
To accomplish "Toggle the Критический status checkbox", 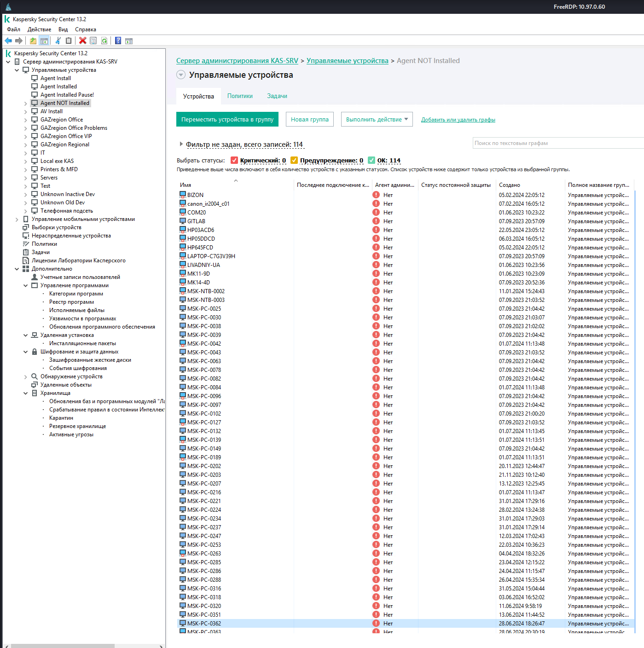I will click(x=234, y=160).
